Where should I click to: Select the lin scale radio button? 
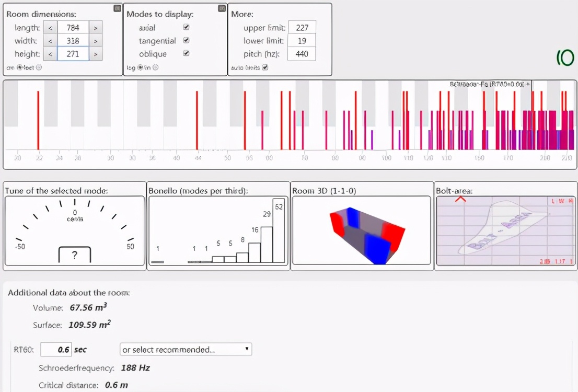[156, 67]
